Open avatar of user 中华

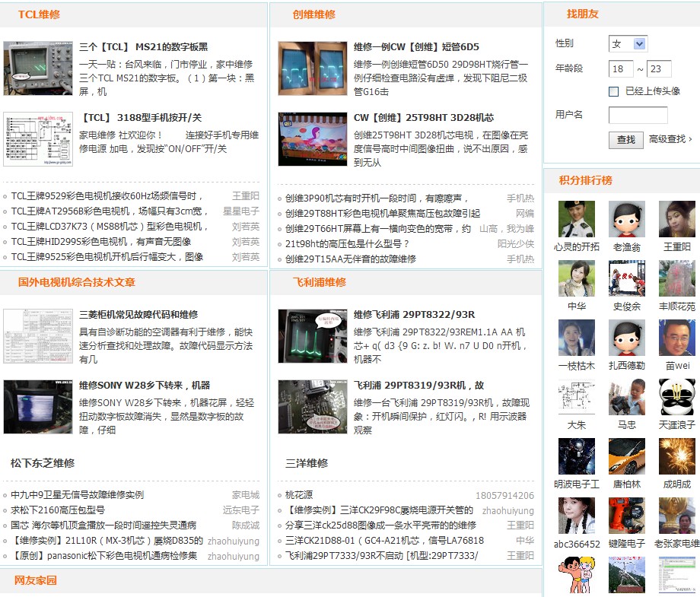click(x=576, y=278)
